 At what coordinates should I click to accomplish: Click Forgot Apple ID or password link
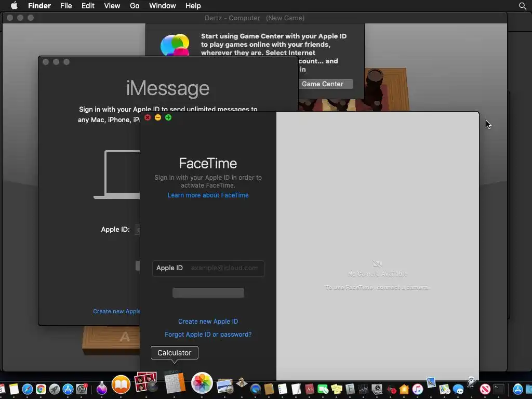tap(208, 334)
